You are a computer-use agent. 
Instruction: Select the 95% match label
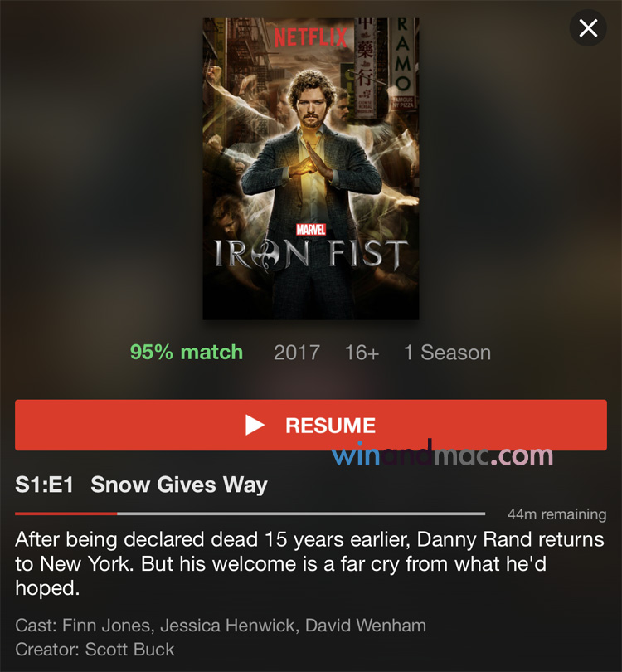tap(187, 353)
